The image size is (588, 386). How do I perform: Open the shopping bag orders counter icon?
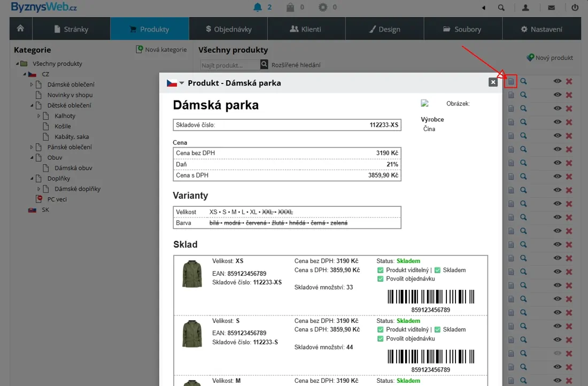tap(290, 7)
